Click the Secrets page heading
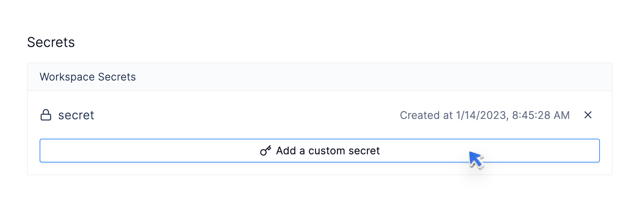This screenshot has height=208, width=644. click(51, 42)
